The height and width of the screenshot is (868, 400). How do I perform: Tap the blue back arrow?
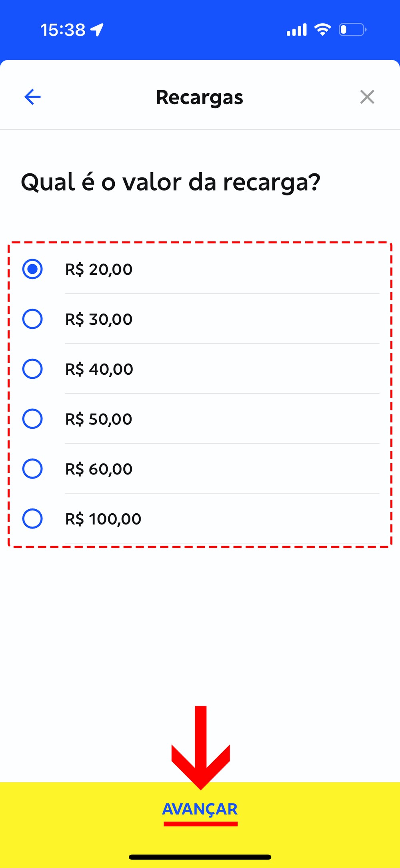[x=32, y=97]
